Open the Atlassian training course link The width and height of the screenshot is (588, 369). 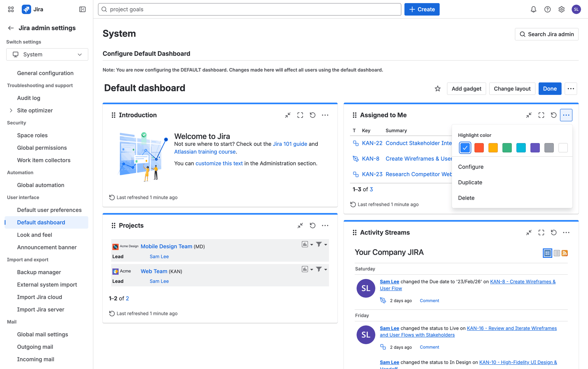pos(205,152)
